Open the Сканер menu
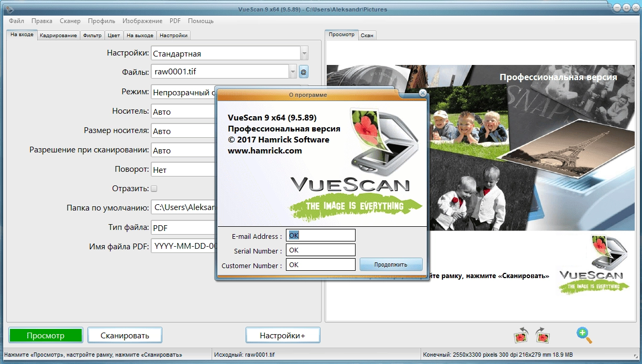This screenshot has width=642, height=364. coord(70,21)
